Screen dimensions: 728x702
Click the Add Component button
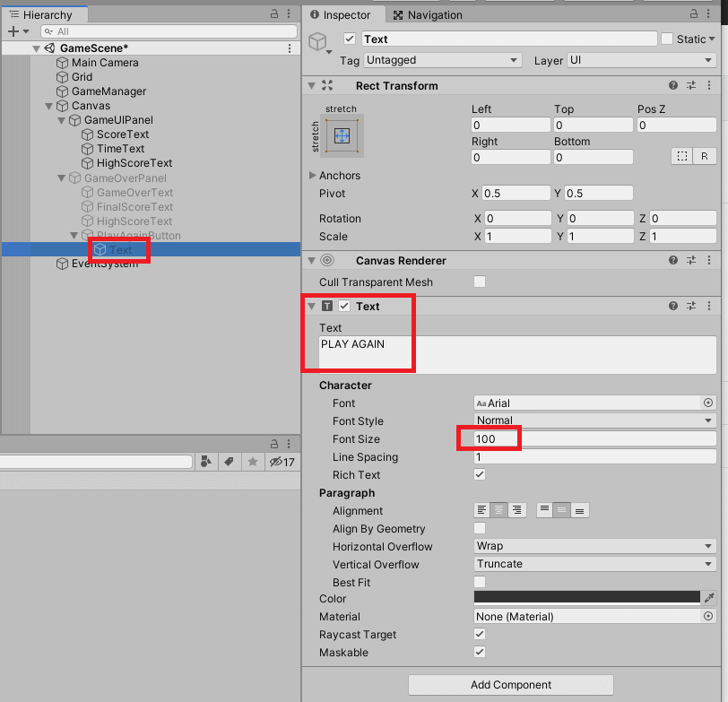click(511, 685)
